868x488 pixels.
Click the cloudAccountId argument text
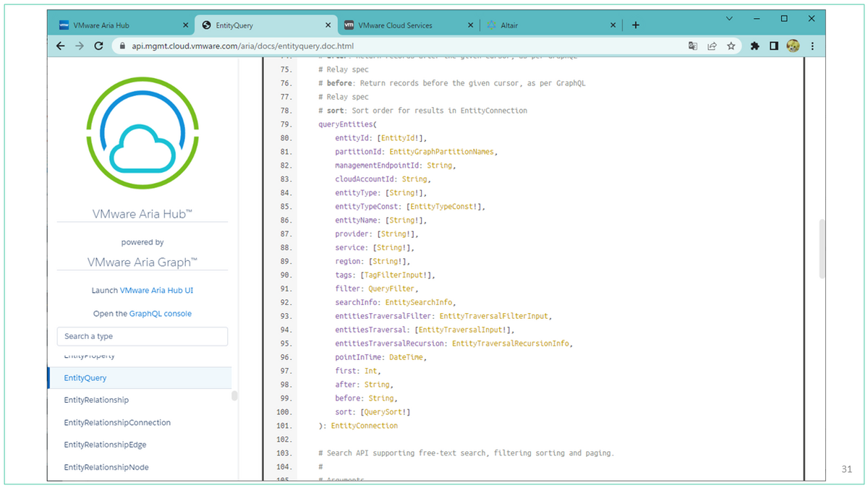tap(366, 179)
